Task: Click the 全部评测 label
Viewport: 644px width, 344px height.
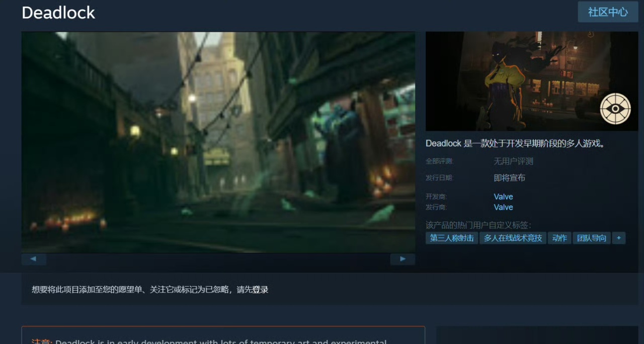Action: tap(439, 161)
